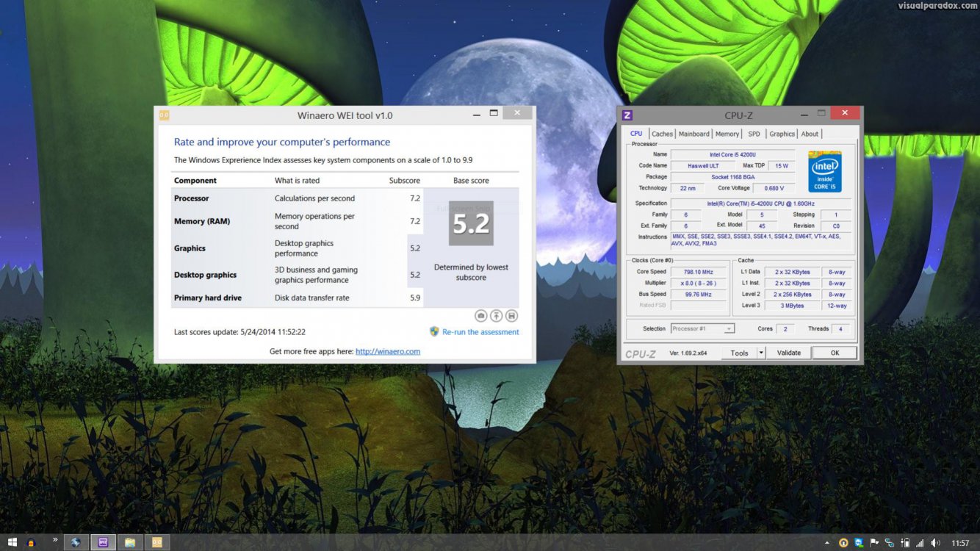This screenshot has width=980, height=551.
Task: Click the camera screenshot icon in WEI tool
Action: click(x=480, y=316)
